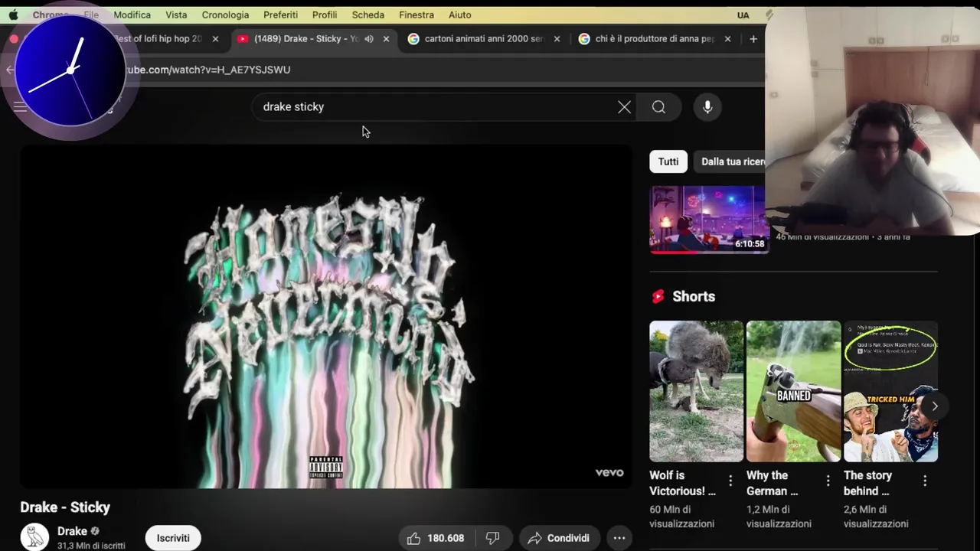The image size is (980, 551).
Task: Open options for Wolf is Victorious short
Action: tap(730, 481)
